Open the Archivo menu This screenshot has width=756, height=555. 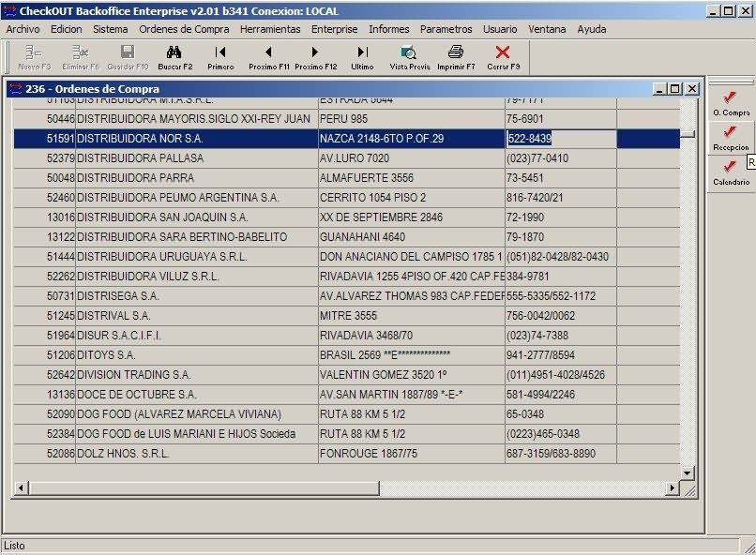23,29
